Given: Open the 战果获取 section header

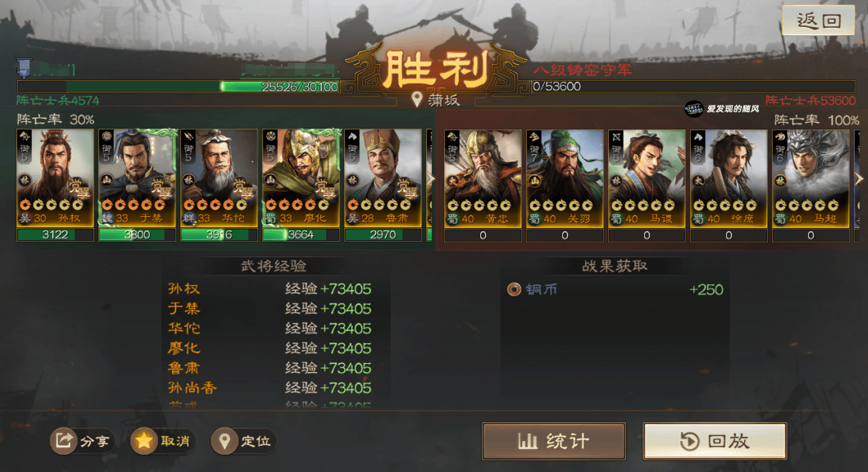Looking at the screenshot, I should 615,266.
